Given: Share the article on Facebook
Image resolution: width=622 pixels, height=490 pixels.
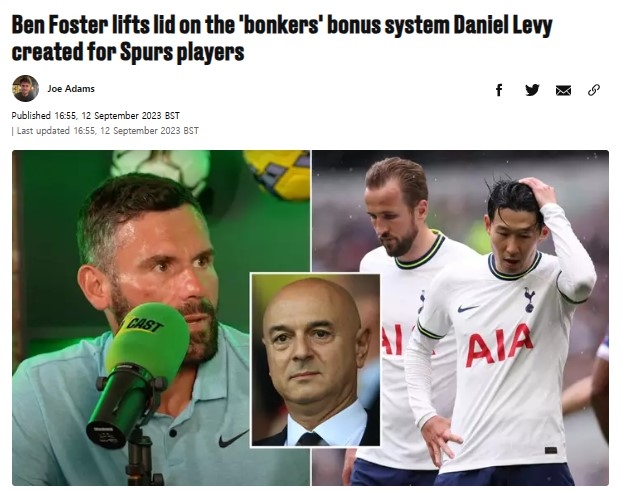Looking at the screenshot, I should tap(499, 90).
